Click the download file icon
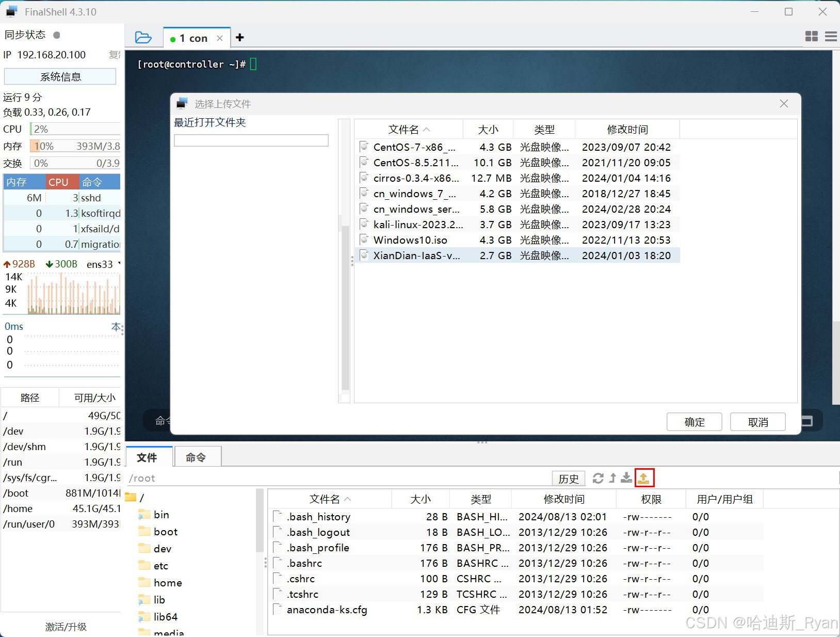This screenshot has height=637, width=840. click(626, 478)
